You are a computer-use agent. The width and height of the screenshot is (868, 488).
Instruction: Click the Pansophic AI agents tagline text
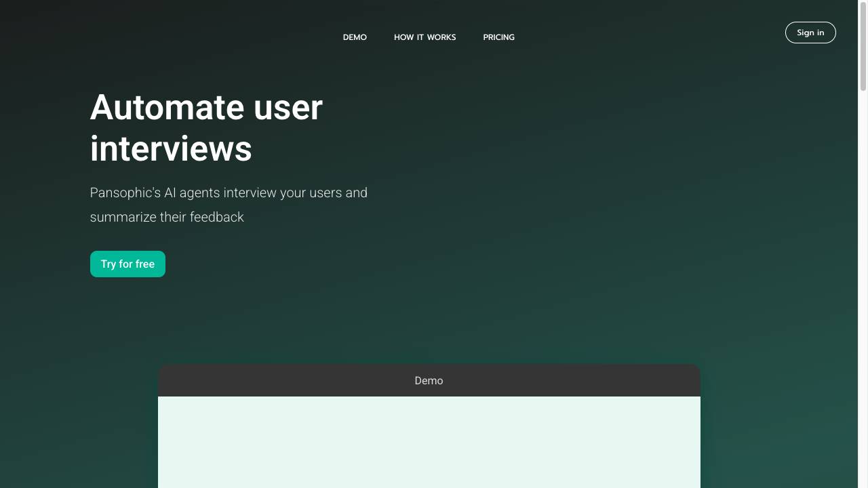pyautogui.click(x=229, y=205)
